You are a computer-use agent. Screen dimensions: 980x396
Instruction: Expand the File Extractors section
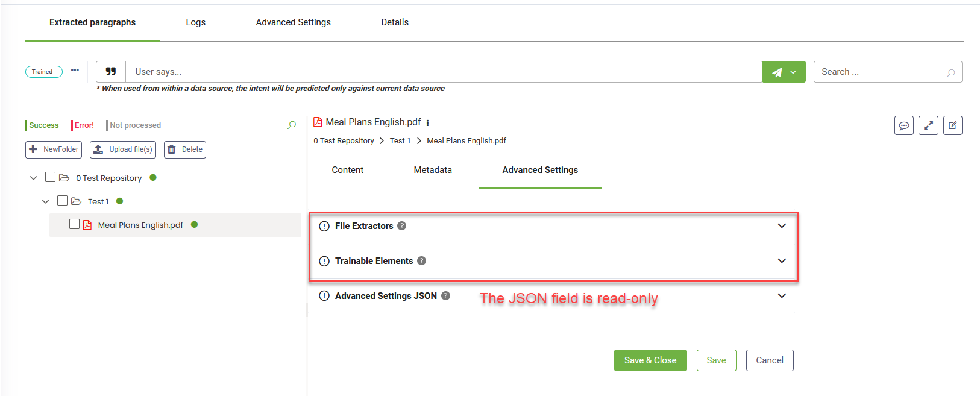click(782, 226)
